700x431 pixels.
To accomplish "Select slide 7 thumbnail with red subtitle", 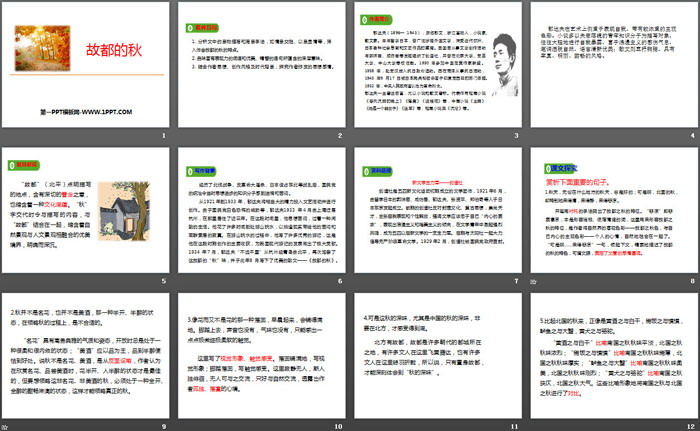I will click(438, 210).
